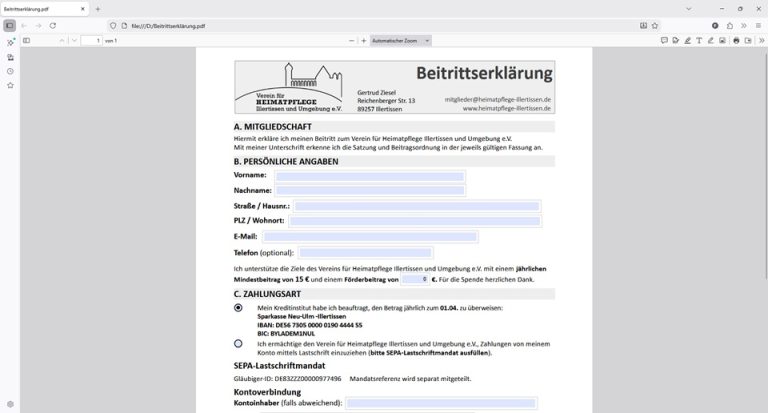Select the PDF text annotation tool
Image resolution: width=768 pixels, height=413 pixels.
698,41
